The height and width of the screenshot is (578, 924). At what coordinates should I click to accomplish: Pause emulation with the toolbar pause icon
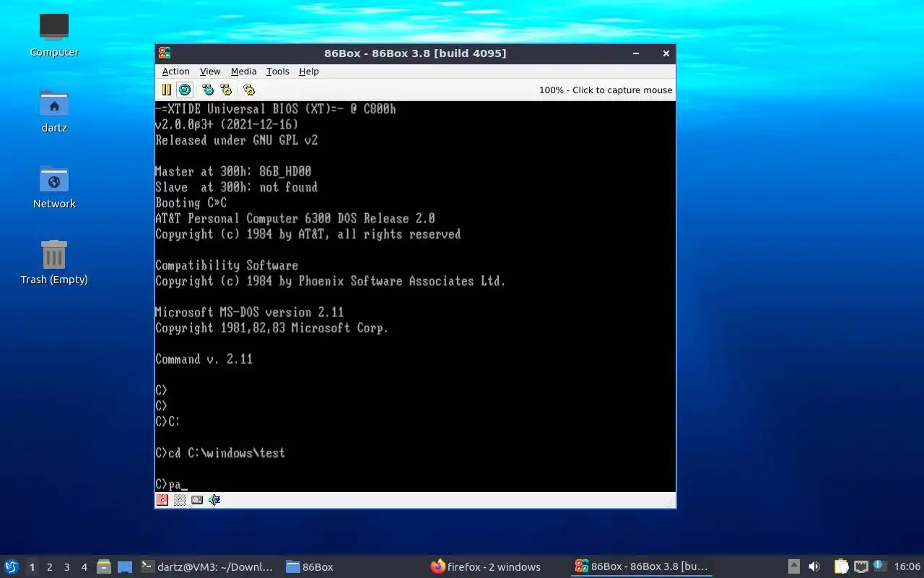167,90
